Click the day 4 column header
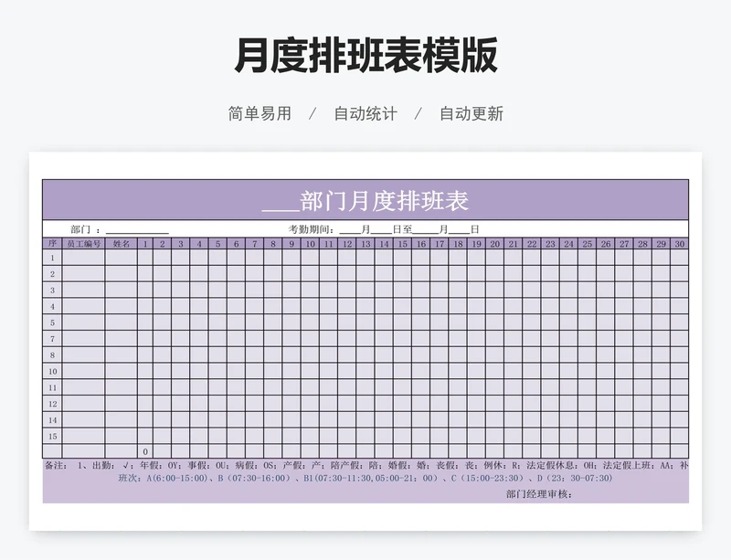 (199, 243)
